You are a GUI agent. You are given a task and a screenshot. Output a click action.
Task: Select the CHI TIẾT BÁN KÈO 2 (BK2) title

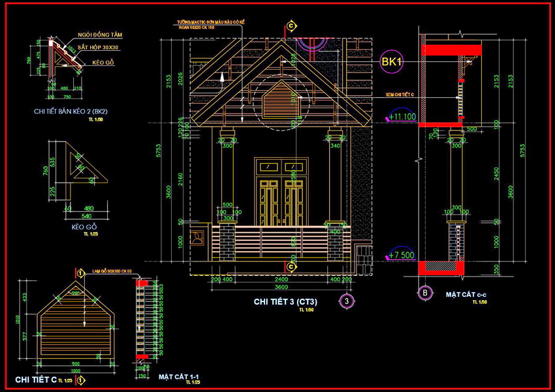point(71,112)
